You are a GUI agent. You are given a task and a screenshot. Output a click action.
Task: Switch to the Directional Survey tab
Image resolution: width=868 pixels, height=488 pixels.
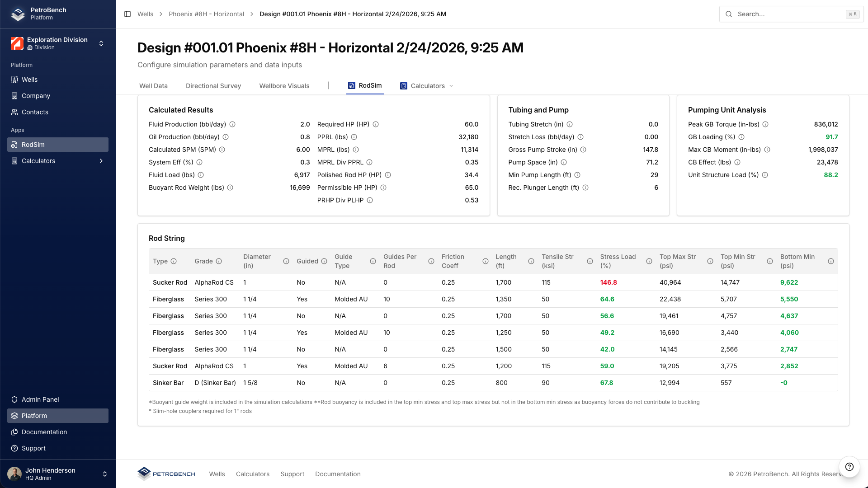pos(213,86)
